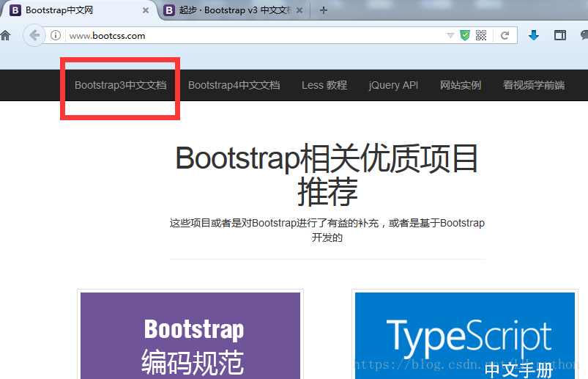Open the site information icon in address bar
The image size is (588, 379).
click(x=56, y=36)
